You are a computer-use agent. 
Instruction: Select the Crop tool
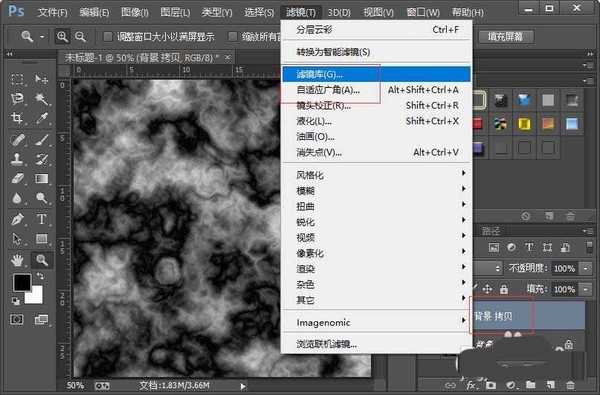[x=17, y=118]
